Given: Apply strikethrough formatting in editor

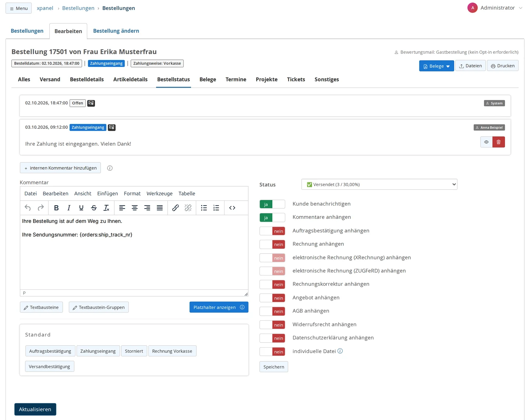Looking at the screenshot, I should point(94,208).
